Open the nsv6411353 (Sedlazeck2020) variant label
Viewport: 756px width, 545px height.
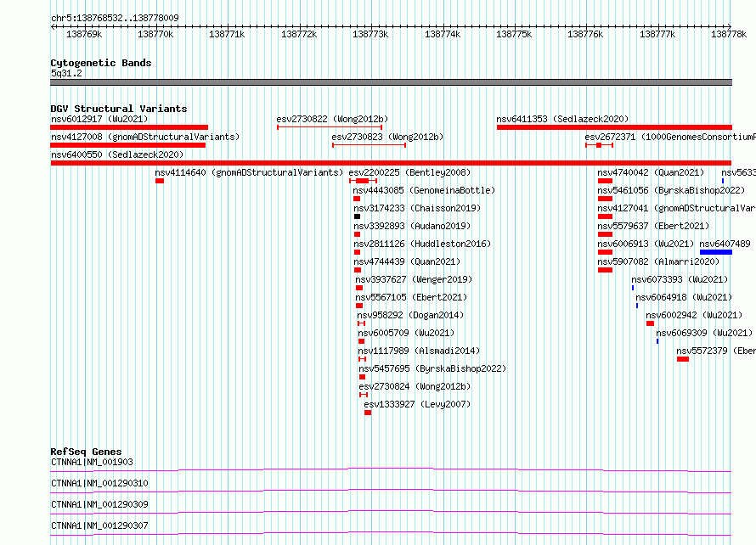[x=562, y=119]
